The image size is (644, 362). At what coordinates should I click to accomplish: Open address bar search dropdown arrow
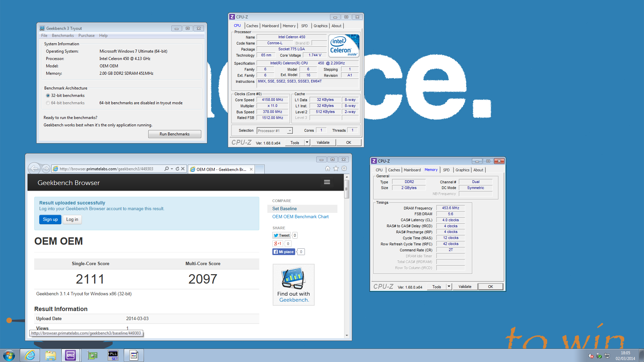click(x=172, y=169)
